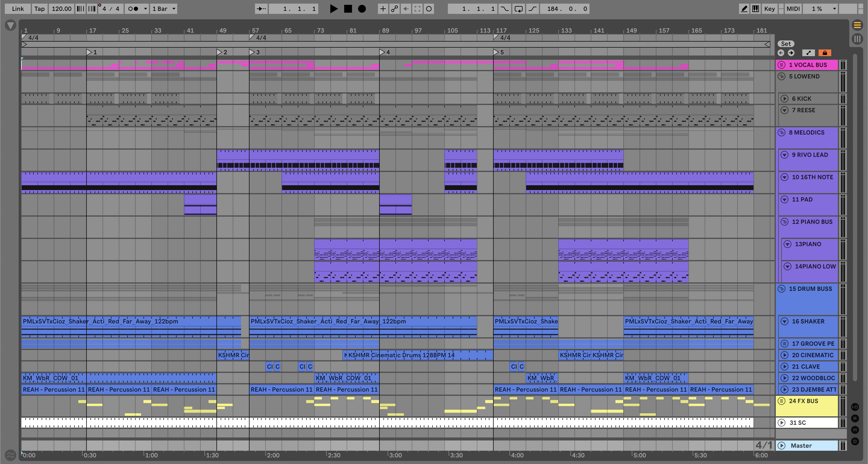
Task: Collapse the 15 DRUM BUSS group
Action: [782, 289]
